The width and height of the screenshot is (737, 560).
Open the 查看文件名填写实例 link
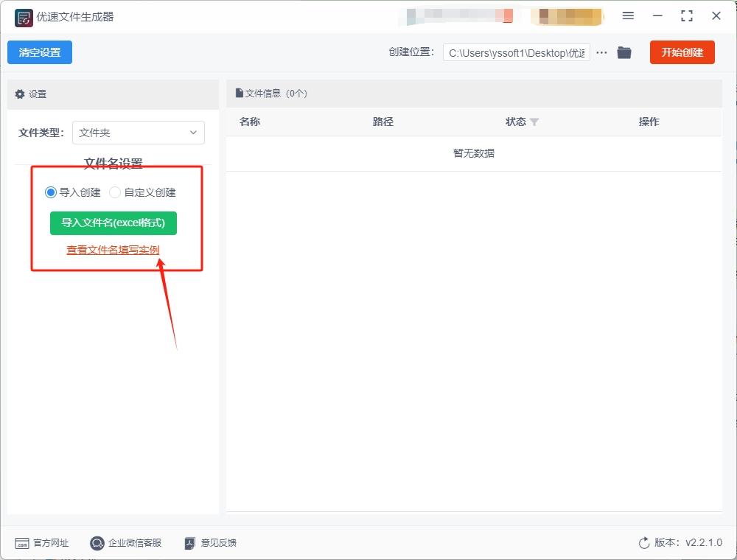click(113, 250)
